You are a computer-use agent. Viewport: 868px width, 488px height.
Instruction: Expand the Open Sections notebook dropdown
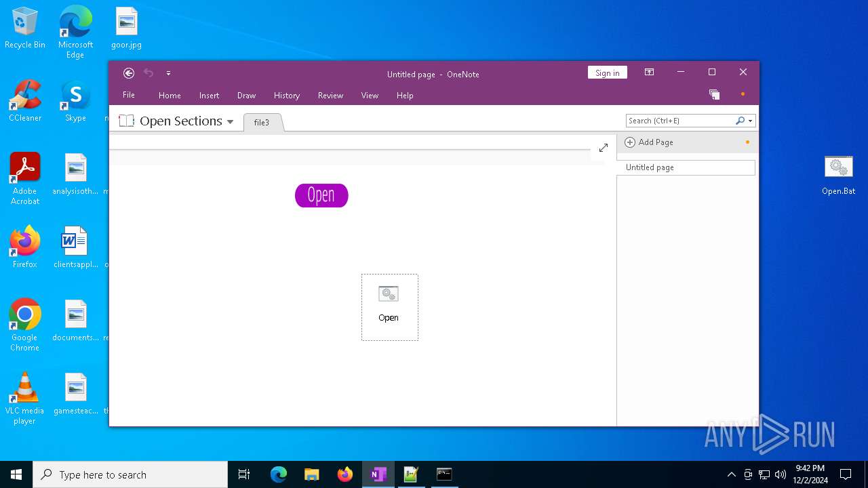pos(230,122)
